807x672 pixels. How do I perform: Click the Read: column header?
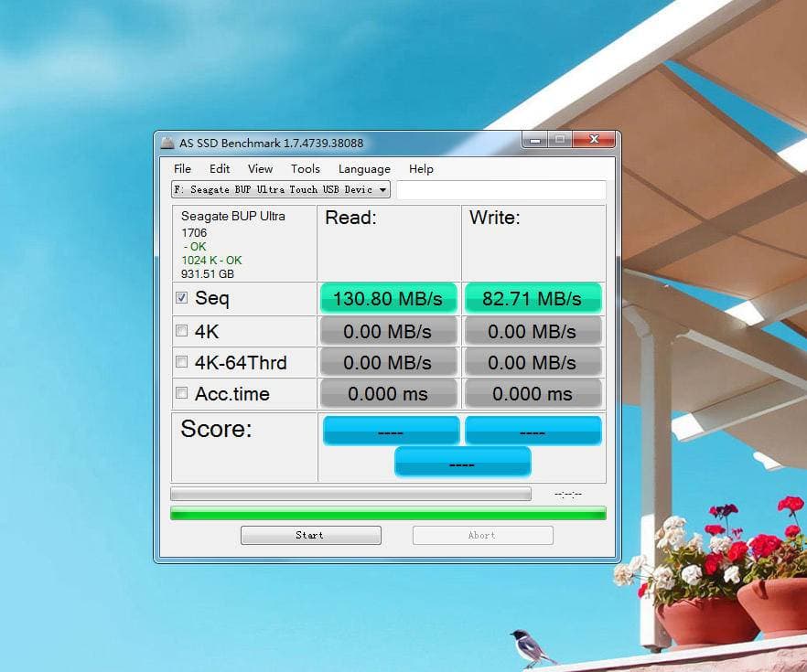point(350,218)
